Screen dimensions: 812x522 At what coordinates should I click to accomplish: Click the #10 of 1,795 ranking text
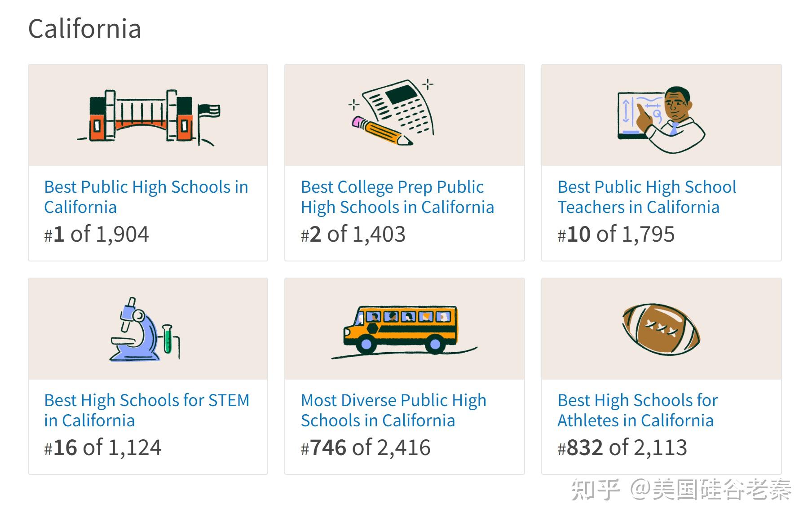(x=616, y=234)
